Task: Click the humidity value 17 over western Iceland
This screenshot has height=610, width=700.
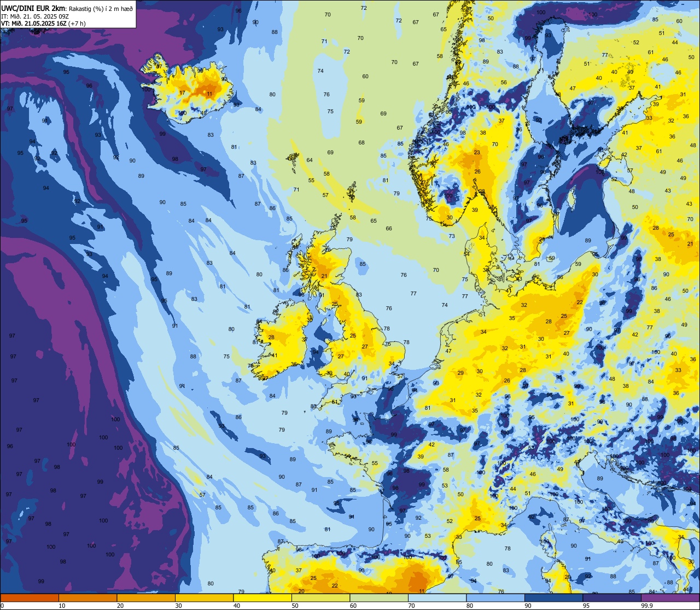Action: click(182, 93)
